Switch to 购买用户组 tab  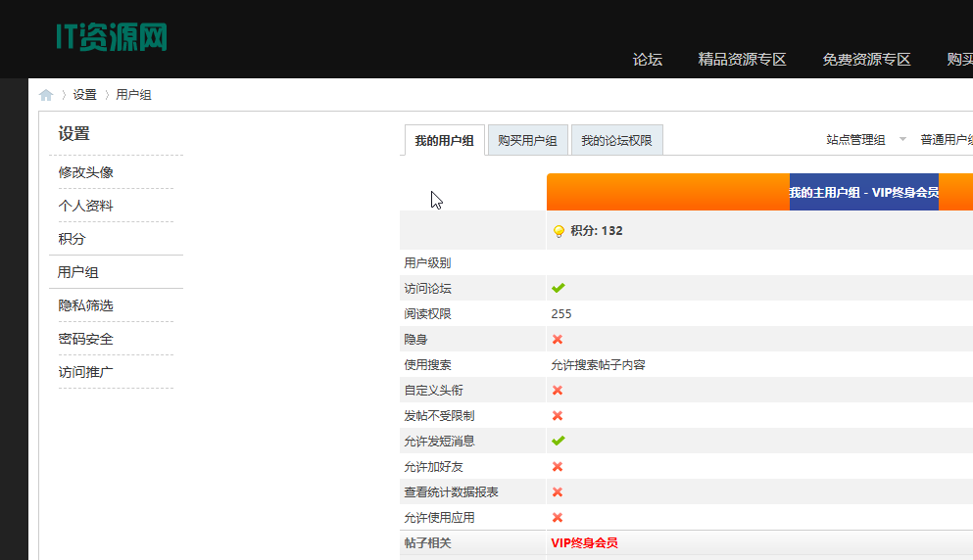coord(527,141)
